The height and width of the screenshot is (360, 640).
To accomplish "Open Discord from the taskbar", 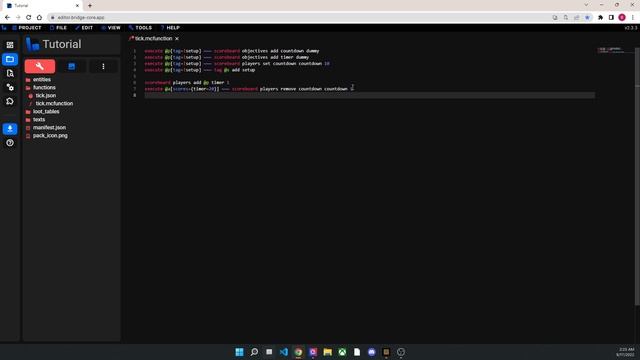I will (371, 352).
